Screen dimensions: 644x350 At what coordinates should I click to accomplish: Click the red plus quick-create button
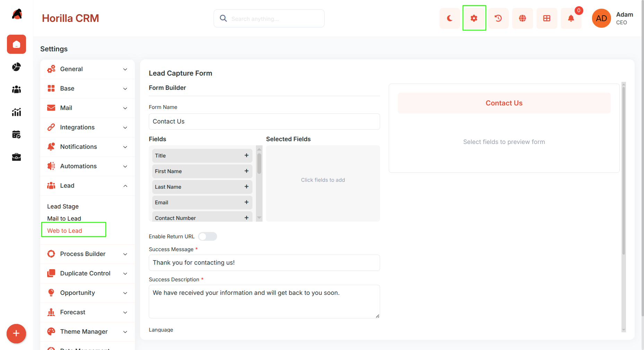pos(16,334)
